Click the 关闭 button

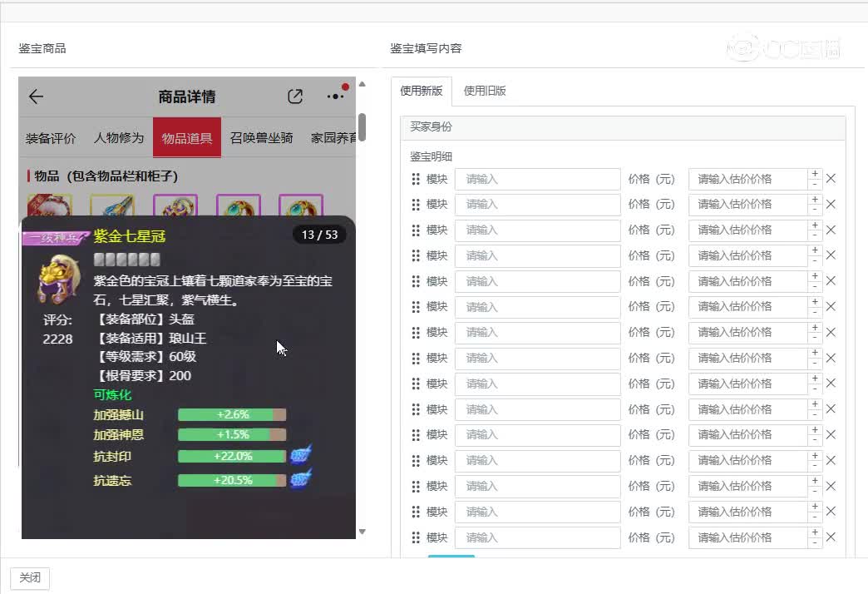30,578
